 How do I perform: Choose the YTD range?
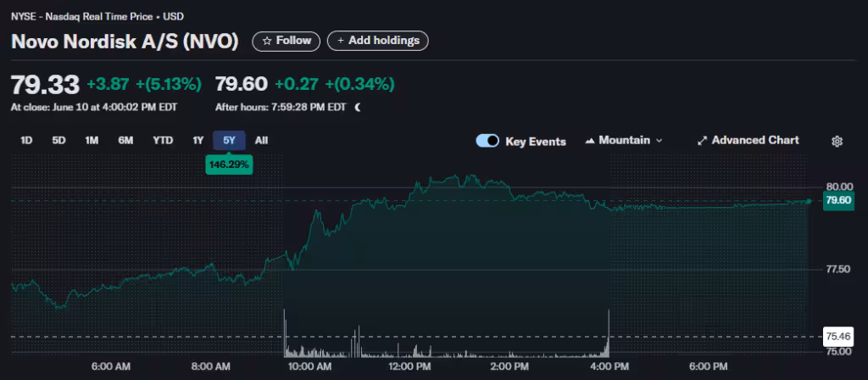163,141
